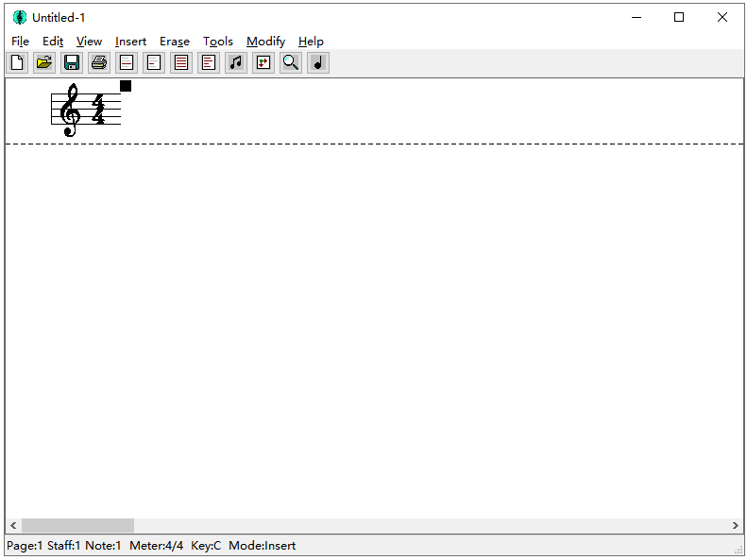Click the page icon with two centered red lines
The height and width of the screenshot is (560, 747).
point(127,63)
